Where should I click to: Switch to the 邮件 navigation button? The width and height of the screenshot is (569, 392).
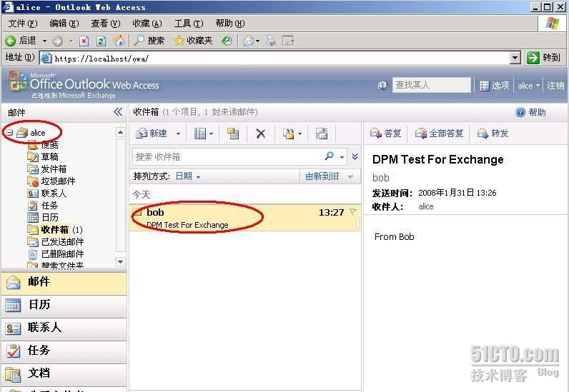pyautogui.click(x=64, y=283)
